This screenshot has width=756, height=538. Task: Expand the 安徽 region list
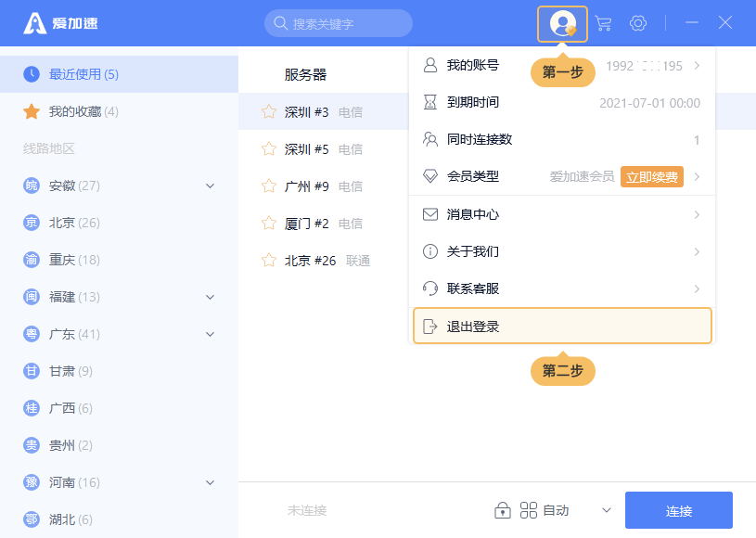210,186
